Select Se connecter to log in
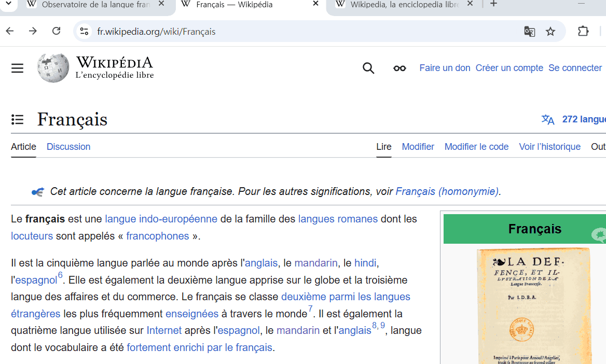 pyautogui.click(x=575, y=68)
